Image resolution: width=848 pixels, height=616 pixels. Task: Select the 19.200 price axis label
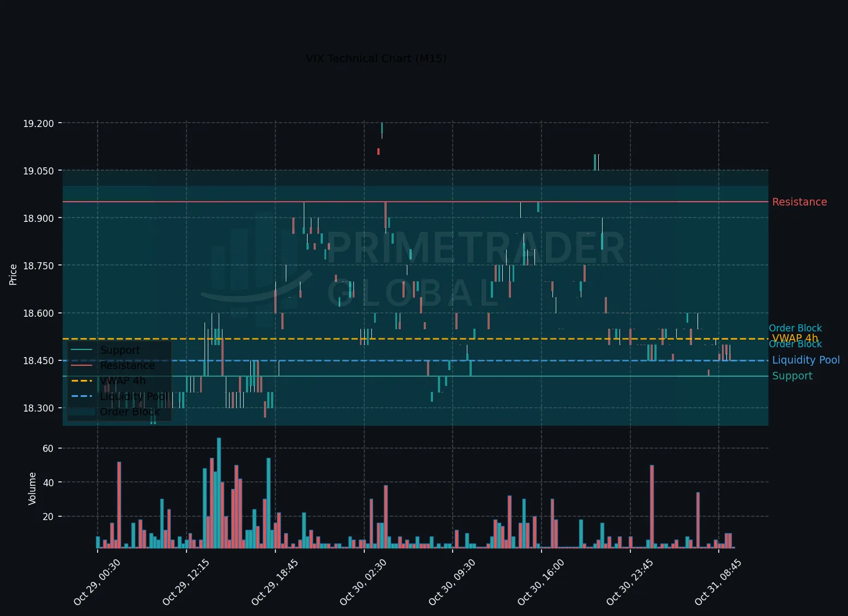38,124
